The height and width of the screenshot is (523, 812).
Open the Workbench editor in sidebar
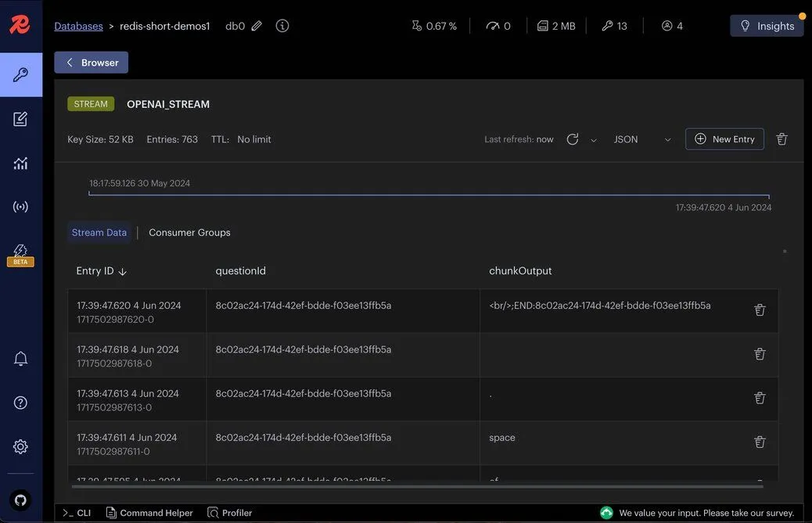(21, 119)
